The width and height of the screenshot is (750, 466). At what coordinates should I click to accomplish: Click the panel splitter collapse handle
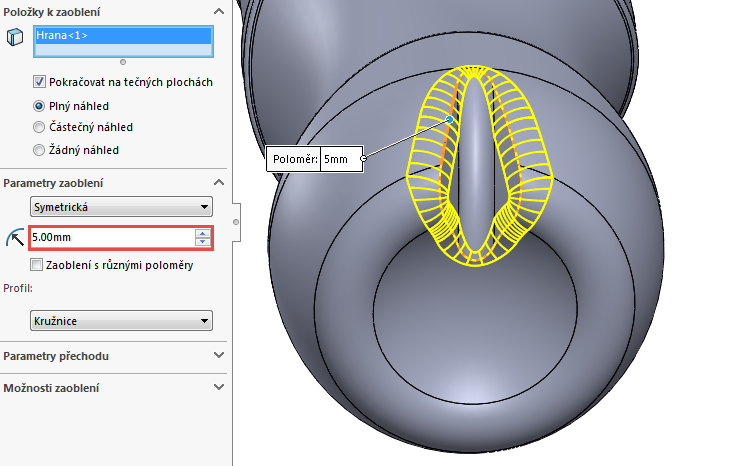(236, 222)
